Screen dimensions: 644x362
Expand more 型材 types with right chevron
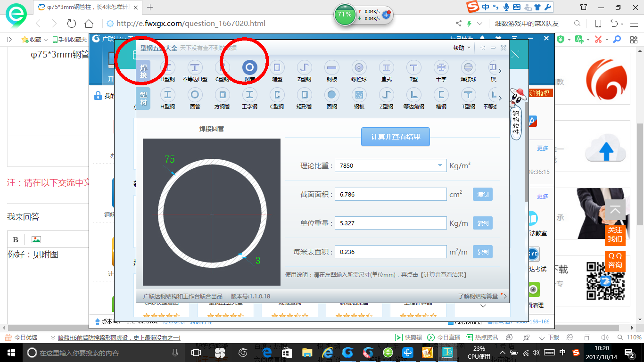(x=500, y=99)
